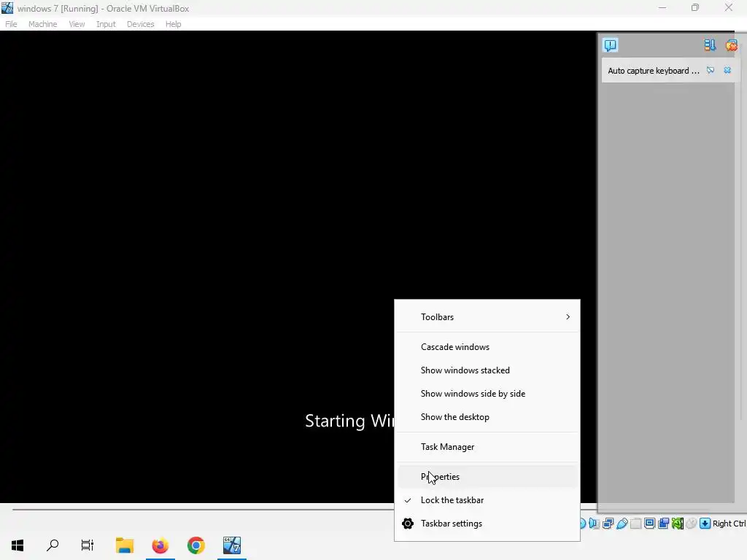Click the taskbar Search magnifier icon
This screenshot has height=560, width=747.
click(x=53, y=545)
